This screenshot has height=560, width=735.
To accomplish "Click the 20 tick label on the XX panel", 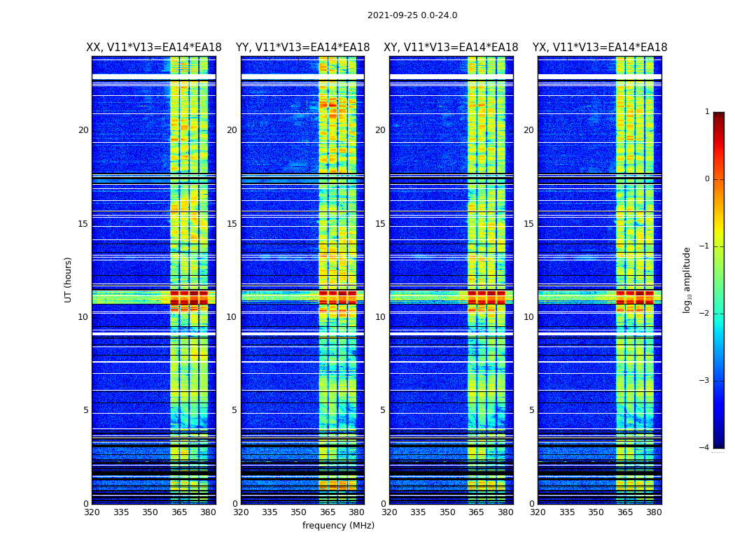I will point(83,130).
